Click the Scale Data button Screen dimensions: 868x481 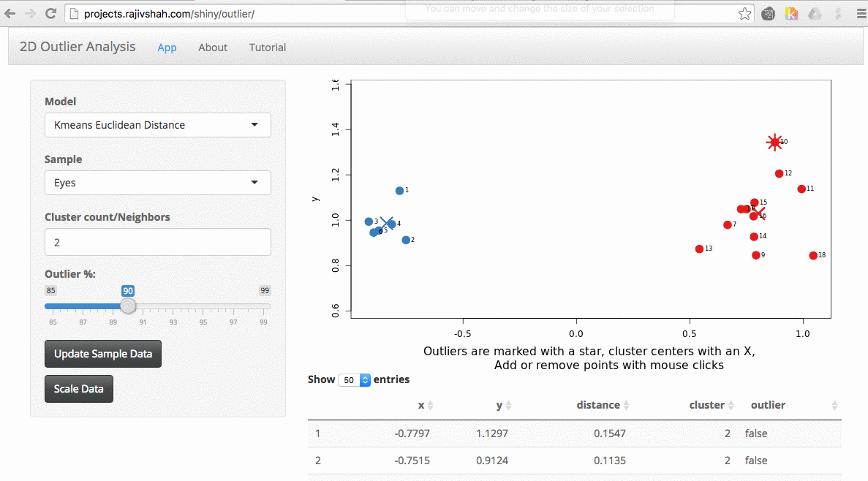pyautogui.click(x=79, y=389)
